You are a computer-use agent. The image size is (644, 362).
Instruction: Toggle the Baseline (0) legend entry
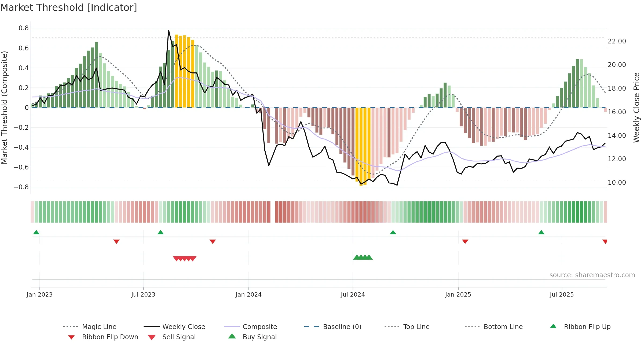[x=333, y=327]
